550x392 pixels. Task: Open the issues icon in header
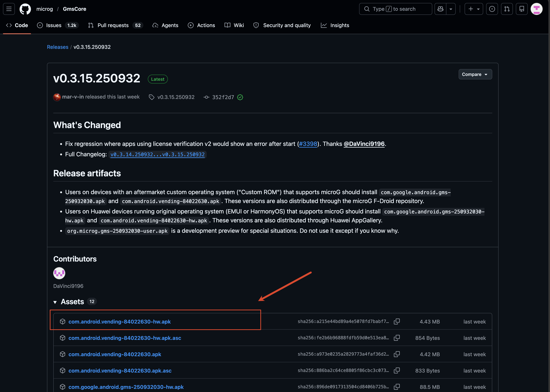(492, 9)
